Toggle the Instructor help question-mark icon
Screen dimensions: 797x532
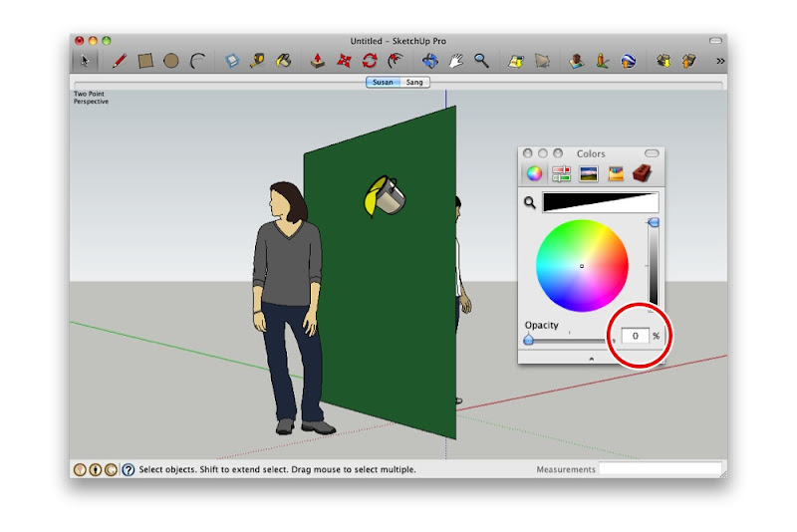coord(129,470)
